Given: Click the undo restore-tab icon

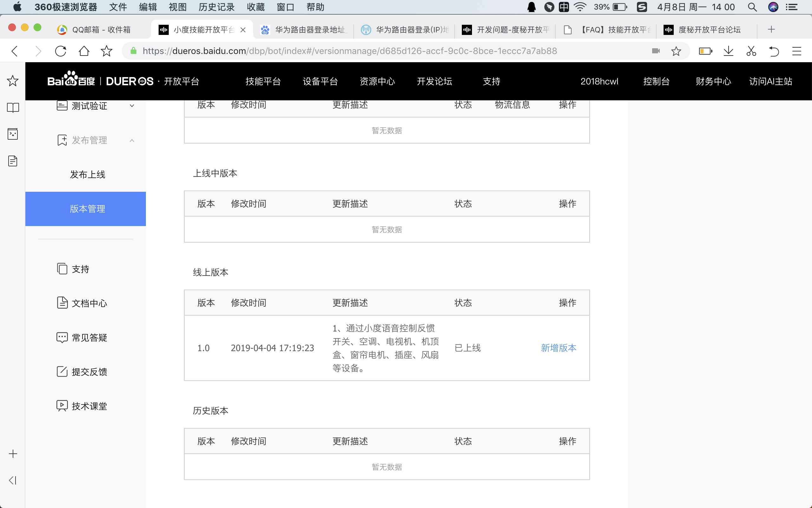Looking at the screenshot, I should pyautogui.click(x=773, y=51).
